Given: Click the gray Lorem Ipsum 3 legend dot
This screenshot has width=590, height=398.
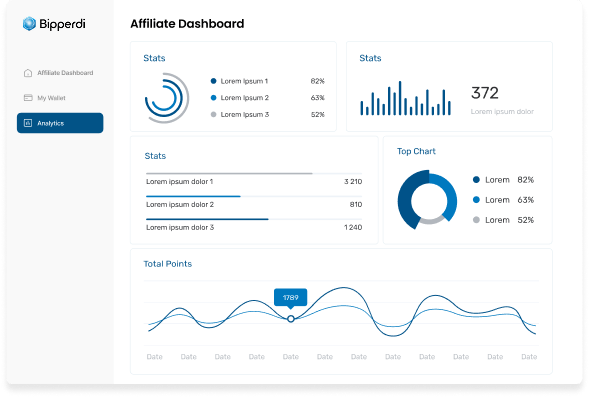Looking at the screenshot, I should pos(213,114).
